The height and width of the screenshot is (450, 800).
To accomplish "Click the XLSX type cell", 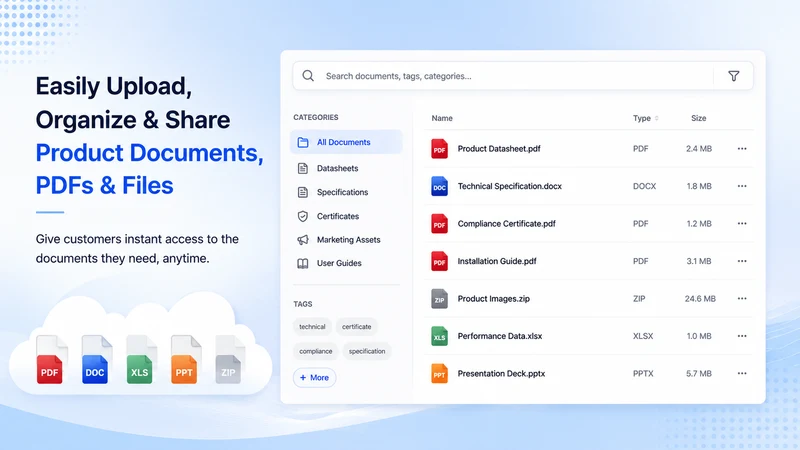I will [643, 336].
